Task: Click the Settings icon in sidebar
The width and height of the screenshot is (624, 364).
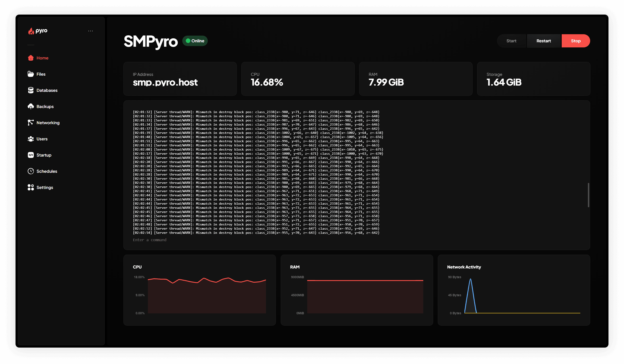Action: [31, 188]
